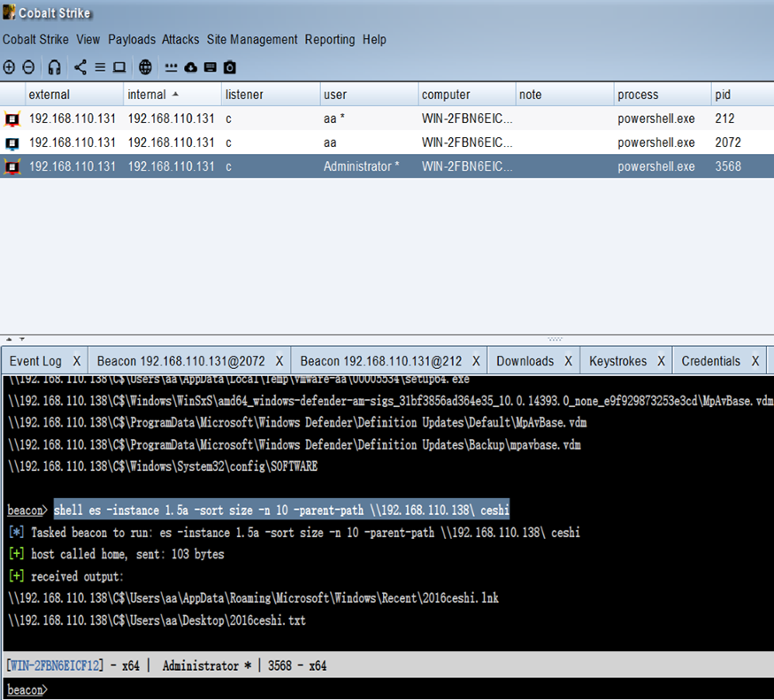Sort by the process column header
Viewport: 774px width, 700px height.
click(663, 95)
